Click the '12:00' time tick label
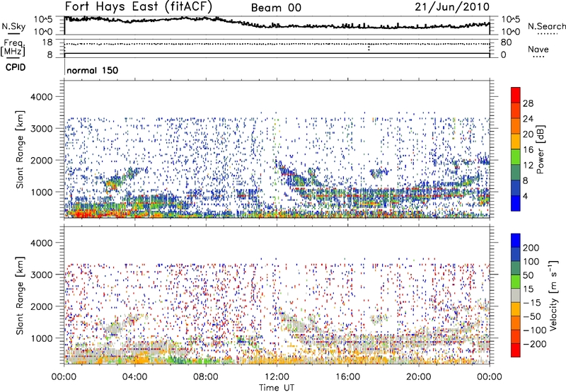The image size is (566, 392). [x=277, y=377]
